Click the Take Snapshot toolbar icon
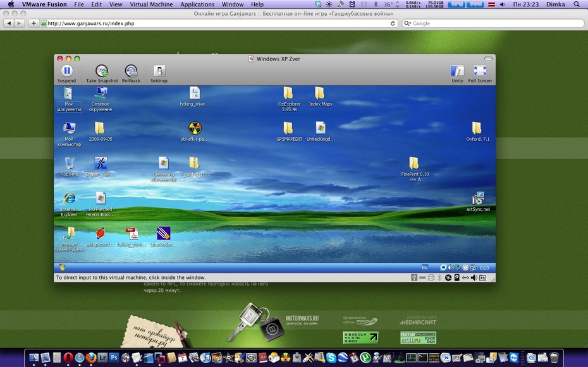Viewport: 588px width, 367px height. coord(102,73)
